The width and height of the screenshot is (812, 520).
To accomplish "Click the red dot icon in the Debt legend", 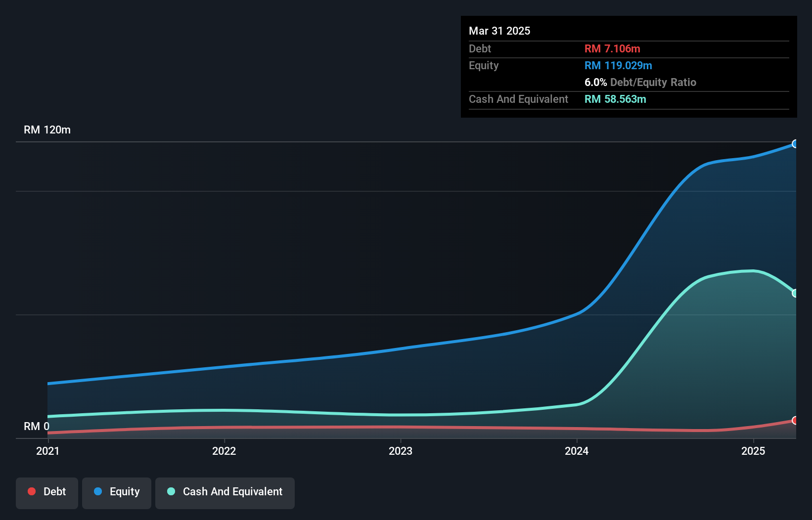I will click(31, 491).
